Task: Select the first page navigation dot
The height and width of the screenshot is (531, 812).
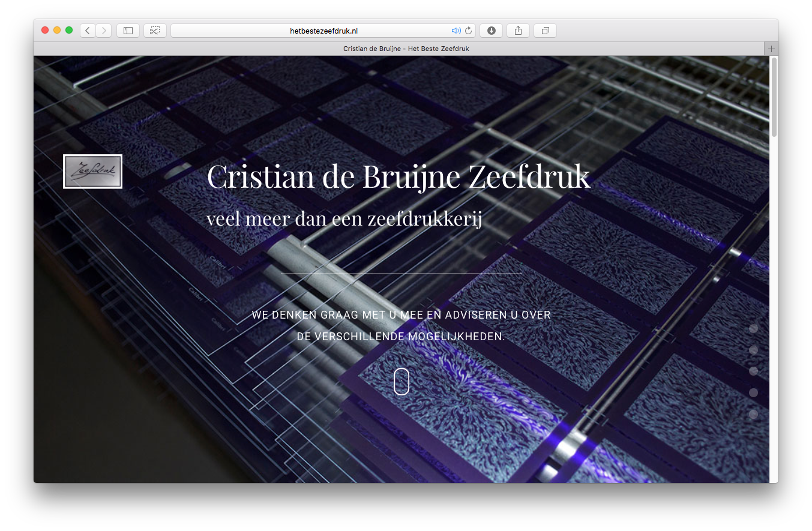Action: click(753, 328)
